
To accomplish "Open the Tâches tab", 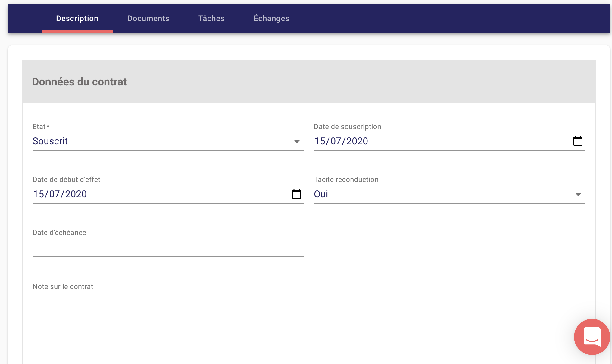I will tap(211, 18).
